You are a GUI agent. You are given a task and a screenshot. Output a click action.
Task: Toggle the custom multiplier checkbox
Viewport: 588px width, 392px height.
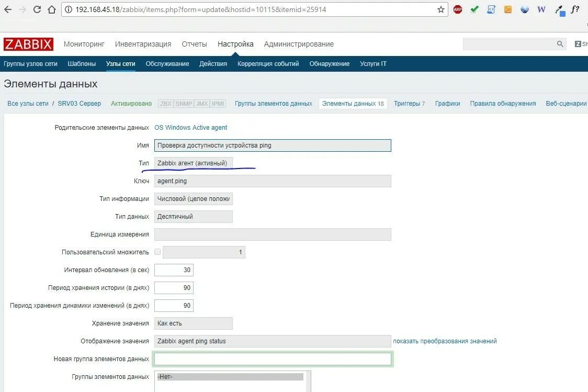click(x=157, y=252)
